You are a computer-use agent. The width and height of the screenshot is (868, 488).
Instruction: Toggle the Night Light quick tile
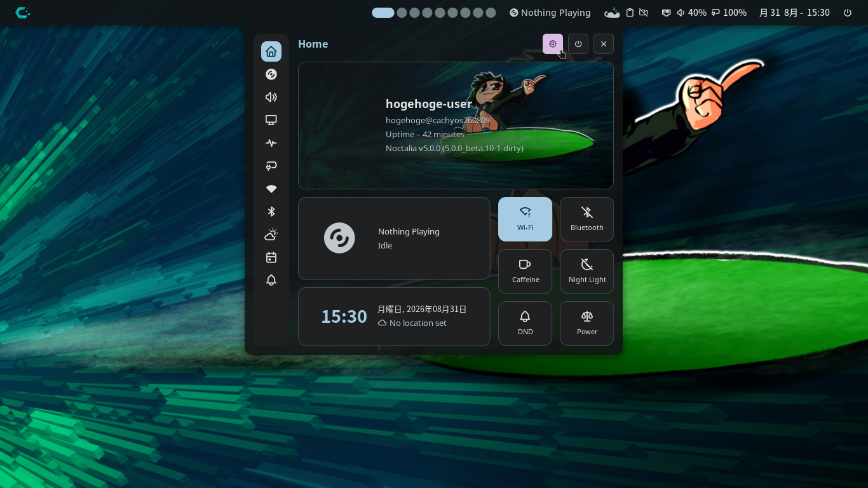pyautogui.click(x=587, y=271)
